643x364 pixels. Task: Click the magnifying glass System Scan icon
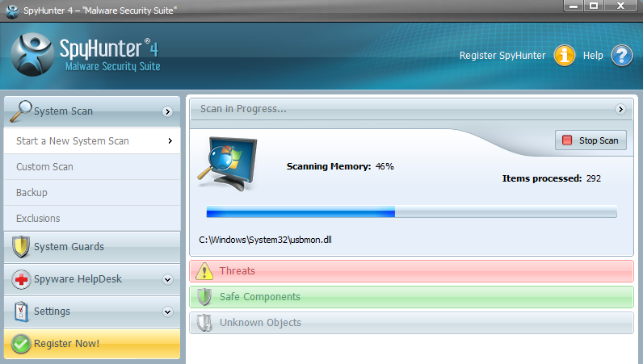tap(21, 111)
